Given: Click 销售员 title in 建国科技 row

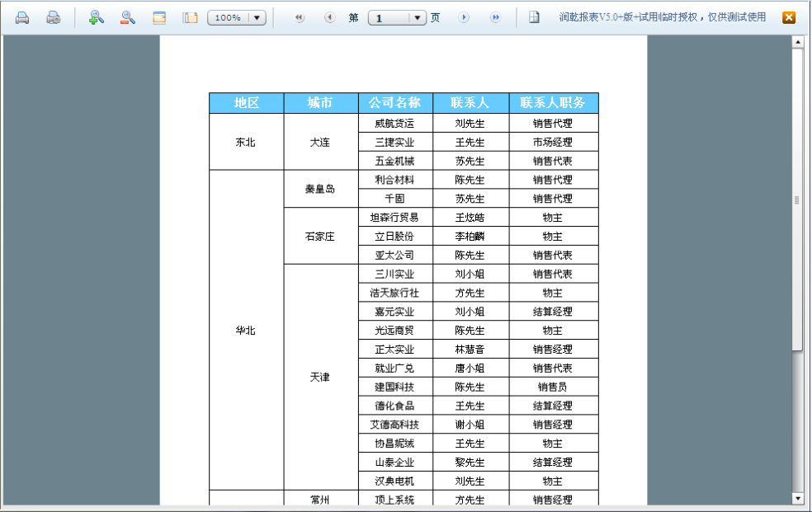Looking at the screenshot, I should click(554, 387).
